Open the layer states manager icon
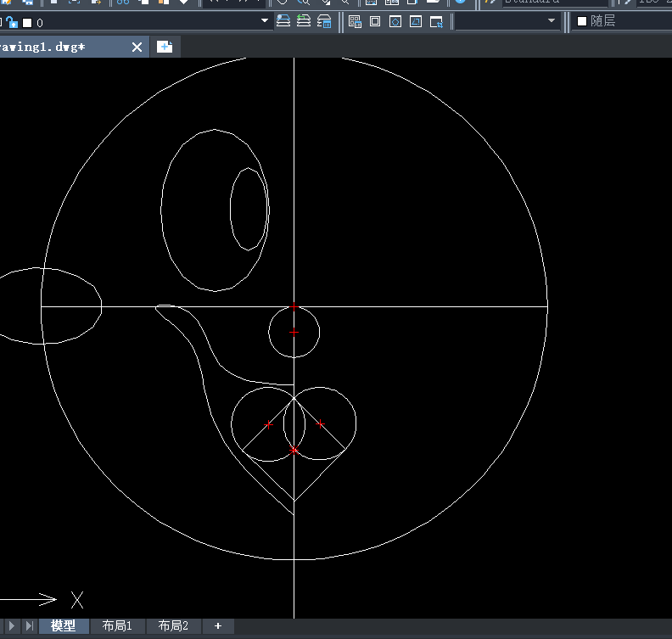Image resolution: width=672 pixels, height=639 pixels. 324,21
